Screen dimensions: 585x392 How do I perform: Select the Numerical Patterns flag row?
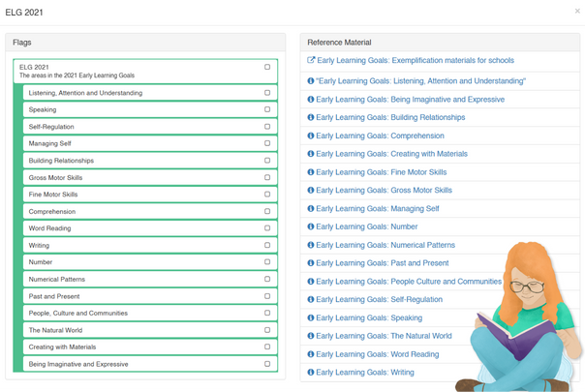point(145,280)
